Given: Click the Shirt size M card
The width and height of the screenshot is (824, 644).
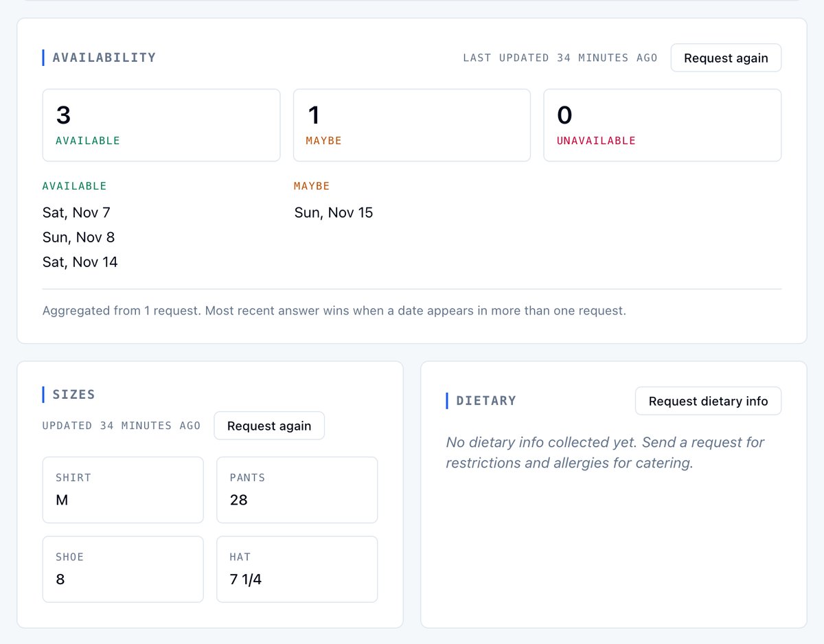Looking at the screenshot, I should tap(123, 490).
